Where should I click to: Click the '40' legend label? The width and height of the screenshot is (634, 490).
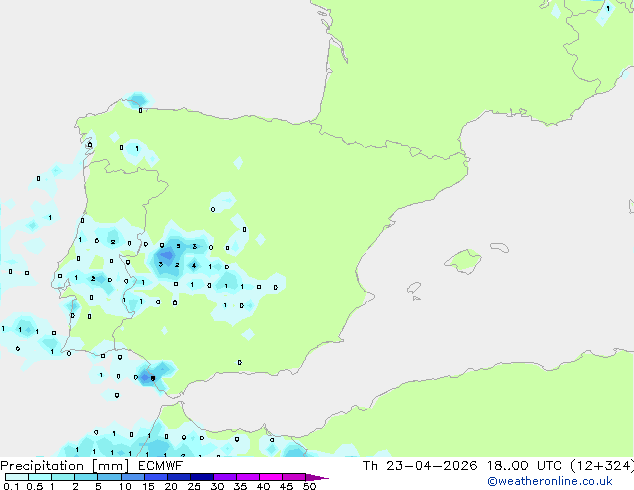pyautogui.click(x=264, y=486)
